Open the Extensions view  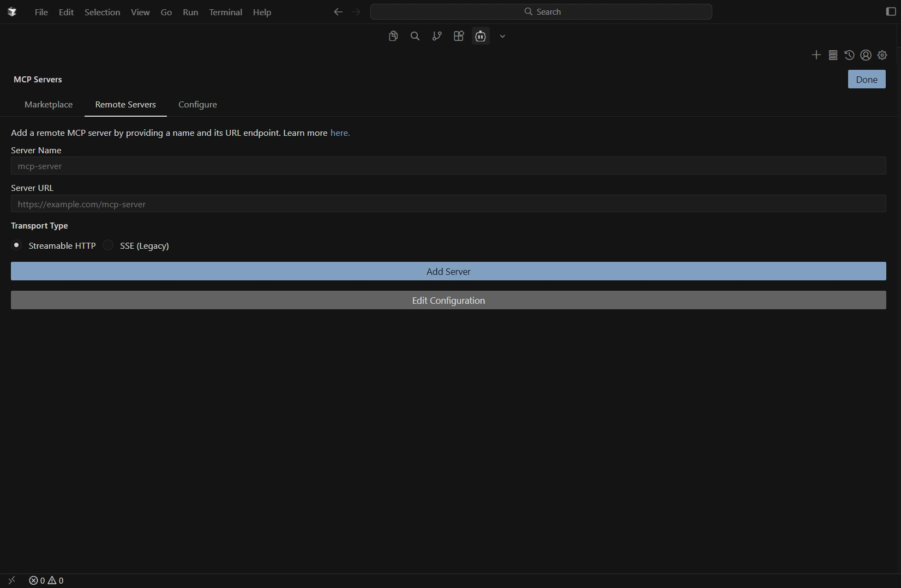pyautogui.click(x=459, y=36)
